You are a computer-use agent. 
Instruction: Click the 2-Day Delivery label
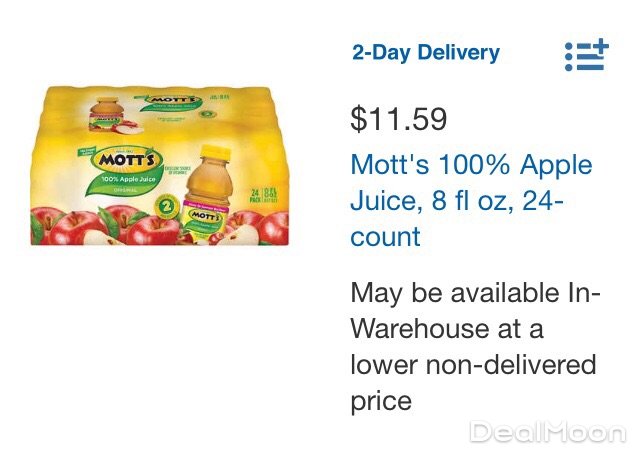[x=425, y=53]
